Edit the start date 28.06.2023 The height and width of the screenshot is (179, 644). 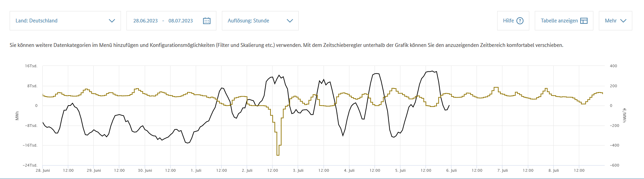145,21
